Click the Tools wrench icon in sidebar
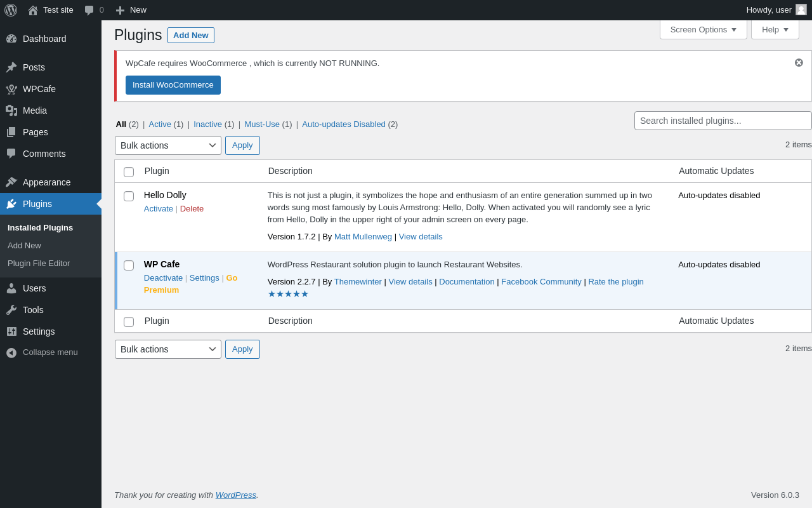The height and width of the screenshot is (508, 812). (x=11, y=310)
